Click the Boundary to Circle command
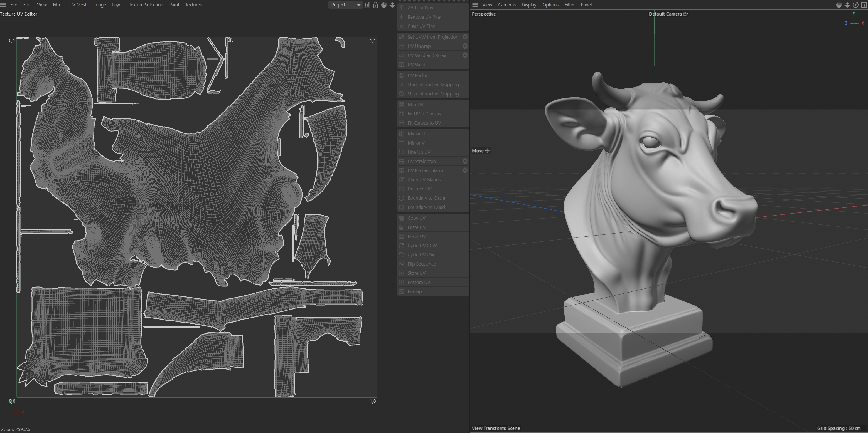868x433 pixels. tap(426, 198)
